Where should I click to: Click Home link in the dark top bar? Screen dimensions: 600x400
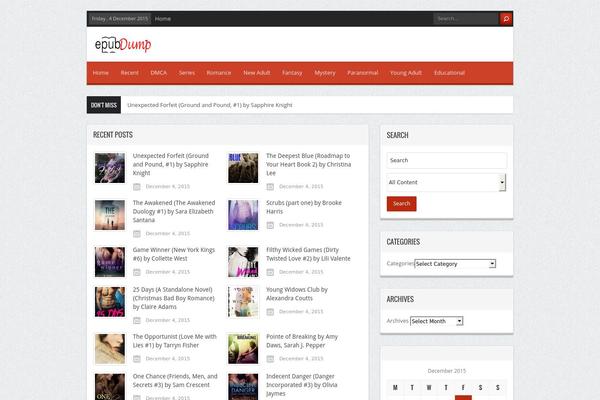coord(163,18)
